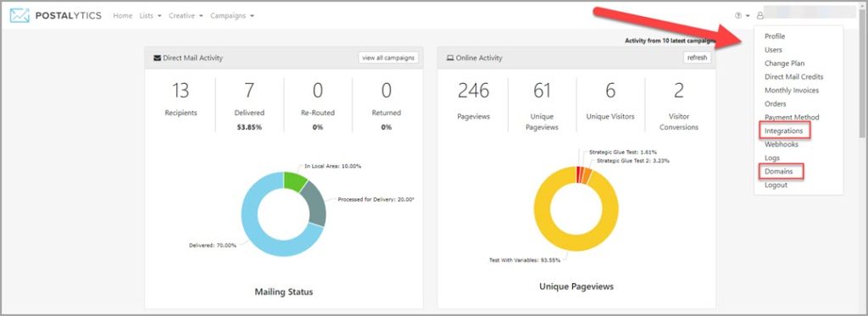Select Integrations from the account menu
The height and width of the screenshot is (316, 868).
pos(783,131)
